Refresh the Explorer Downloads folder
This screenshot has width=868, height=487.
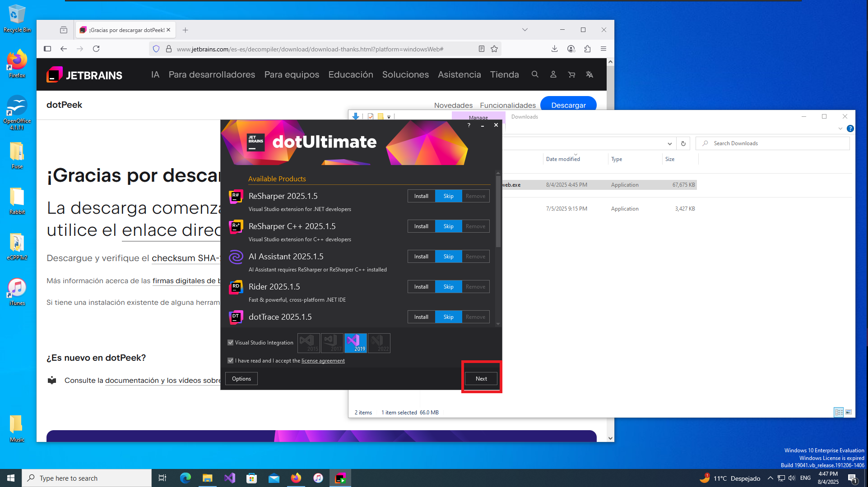[x=683, y=143]
